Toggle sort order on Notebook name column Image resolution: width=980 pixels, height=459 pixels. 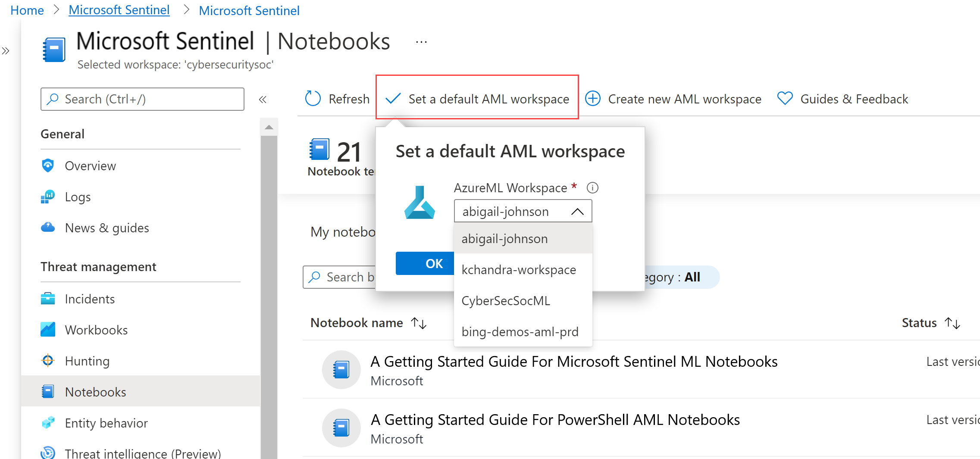point(417,322)
